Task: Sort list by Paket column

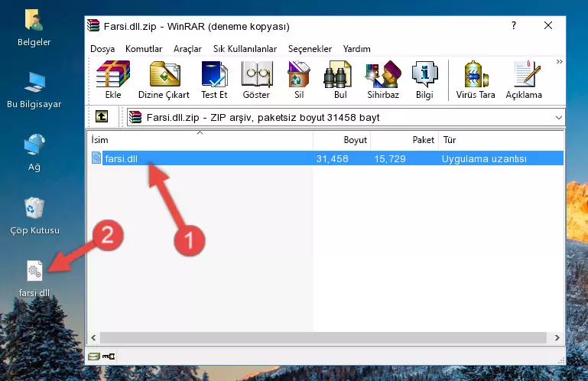Action: click(404, 140)
